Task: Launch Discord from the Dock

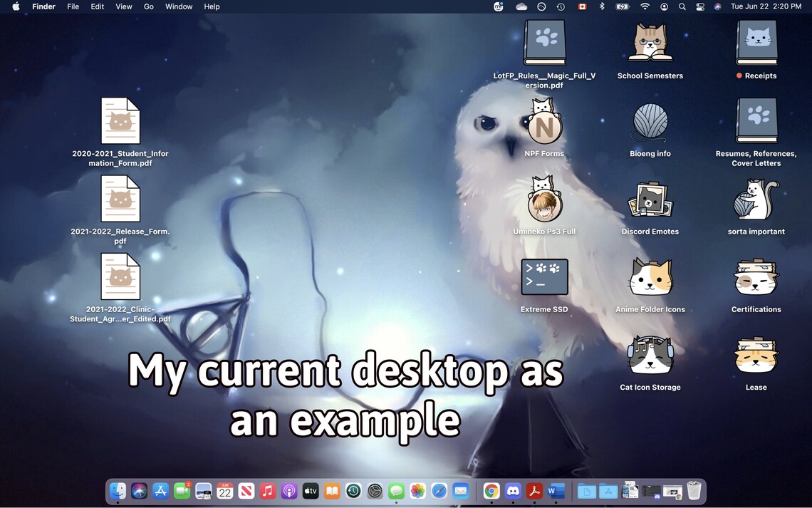Action: coord(513,491)
